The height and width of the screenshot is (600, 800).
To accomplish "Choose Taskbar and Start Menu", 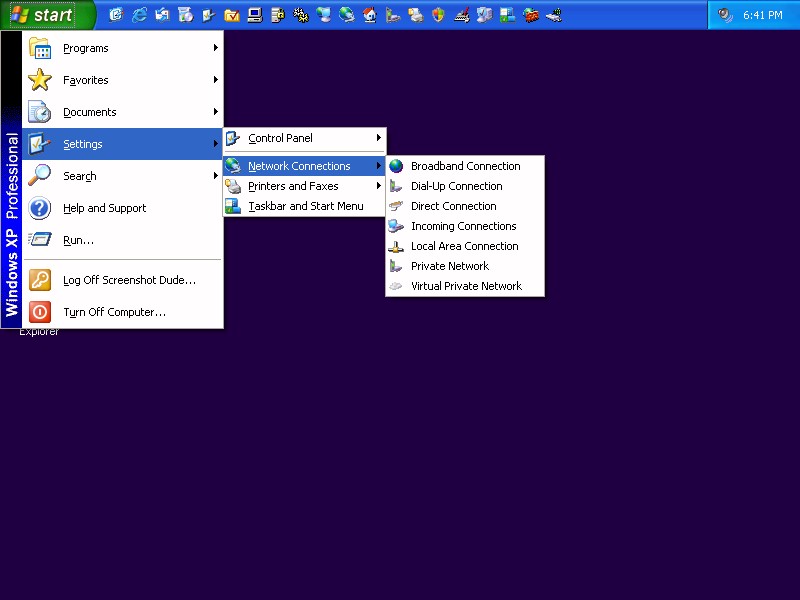I will click(x=305, y=206).
